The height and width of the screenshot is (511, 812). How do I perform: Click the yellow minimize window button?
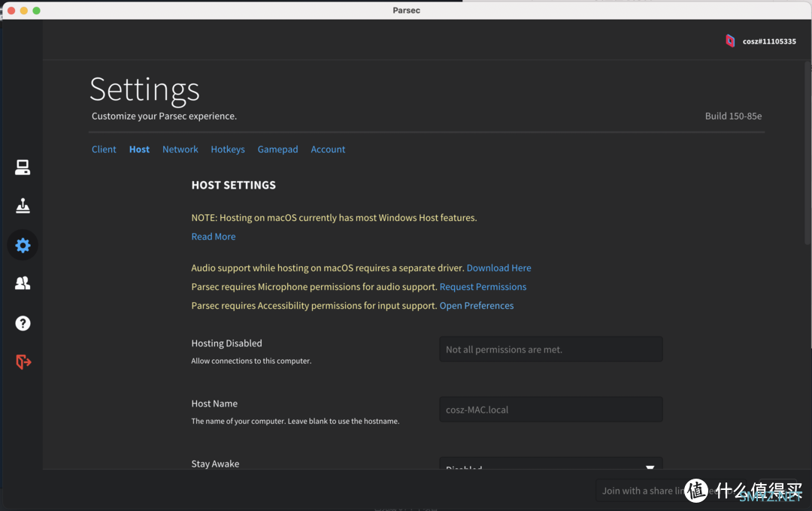click(x=24, y=11)
